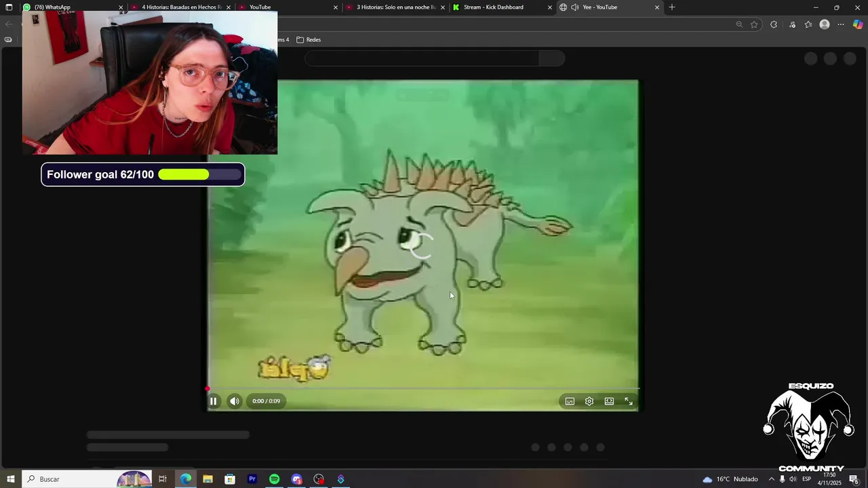The width and height of the screenshot is (868, 488).
Task: Select the Yee - YouTube tab
Action: coord(609,7)
